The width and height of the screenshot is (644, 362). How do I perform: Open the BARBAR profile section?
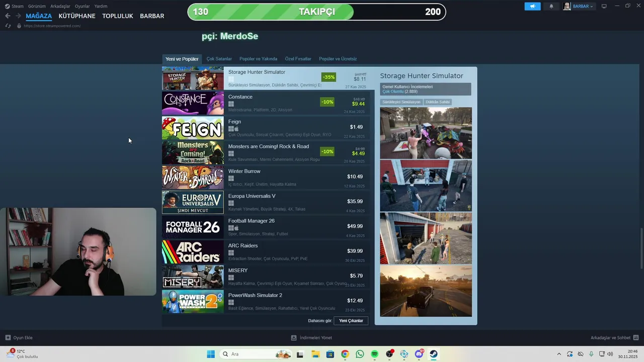coord(152,16)
